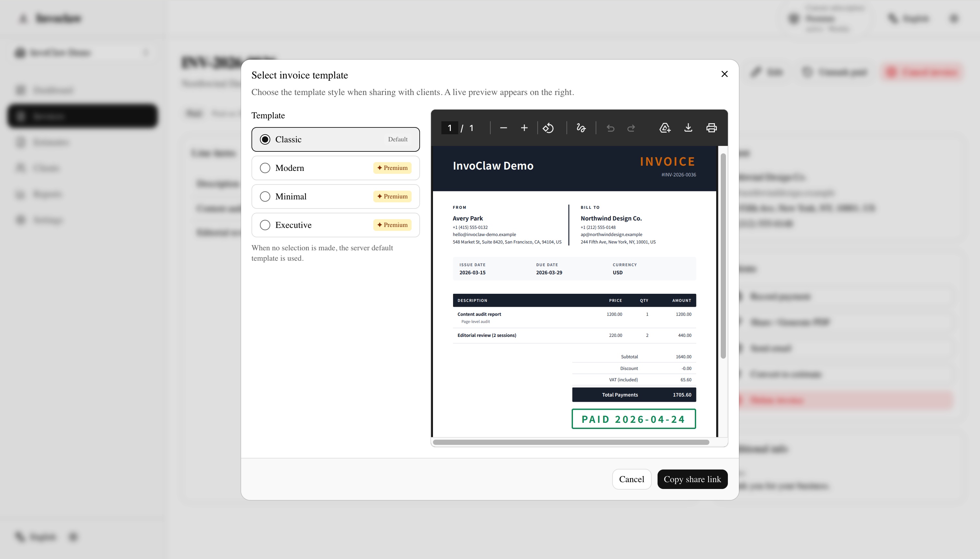Print the invoice preview
The image size is (980, 559).
point(711,128)
